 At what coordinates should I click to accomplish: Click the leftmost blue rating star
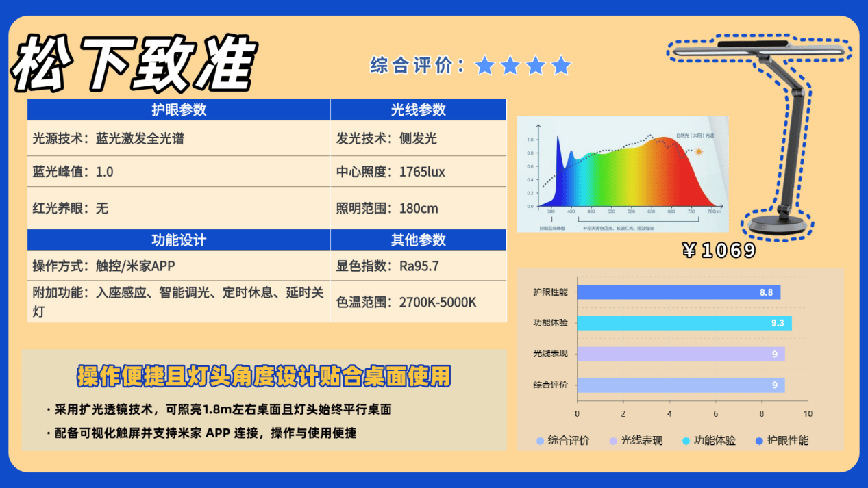(485, 66)
